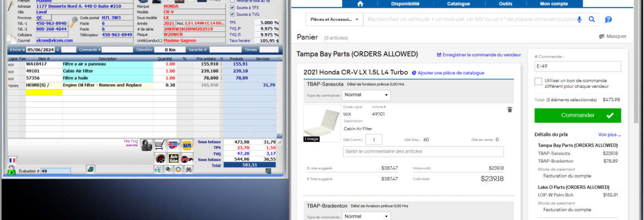Click the globe icon in bottom icon row
This screenshot has height=220, width=644.
click(x=157, y=169)
